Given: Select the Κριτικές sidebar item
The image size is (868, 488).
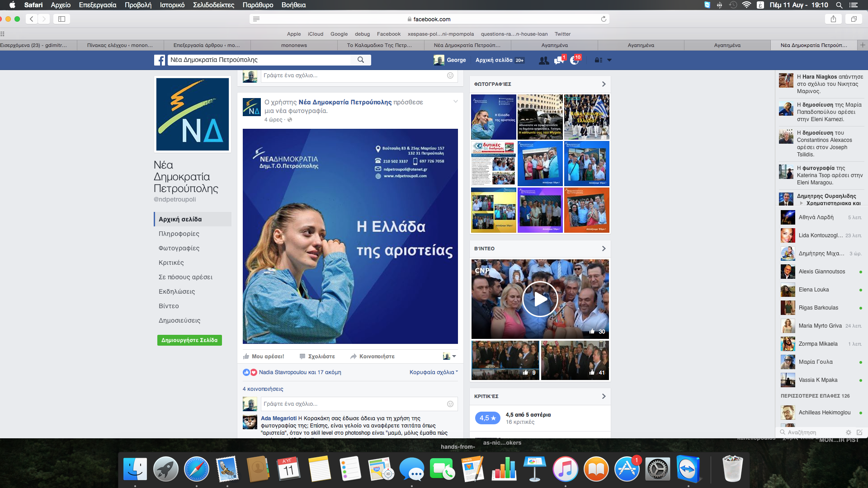Looking at the screenshot, I should 171,263.
